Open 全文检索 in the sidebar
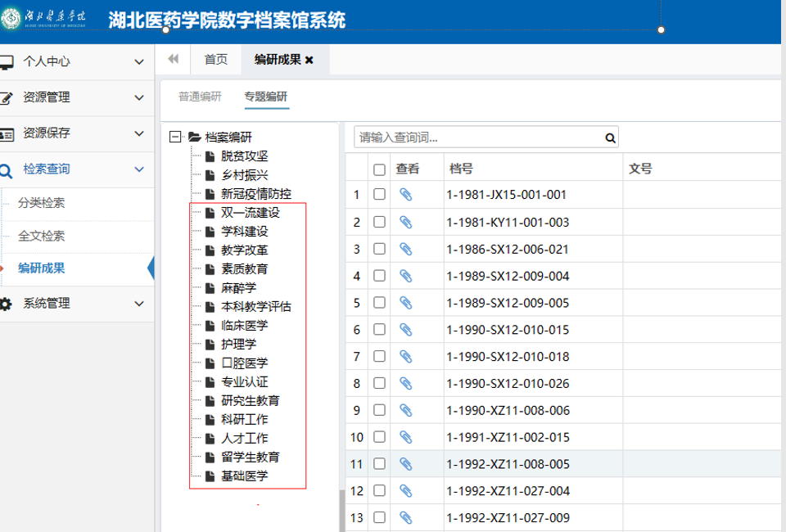The image size is (786, 532). click(x=42, y=237)
